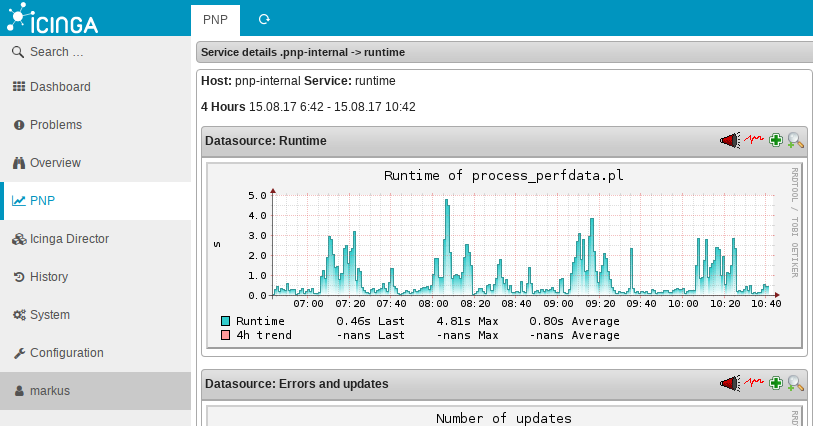Click the System gears icon
The height and width of the screenshot is (426, 813).
[x=19, y=315]
